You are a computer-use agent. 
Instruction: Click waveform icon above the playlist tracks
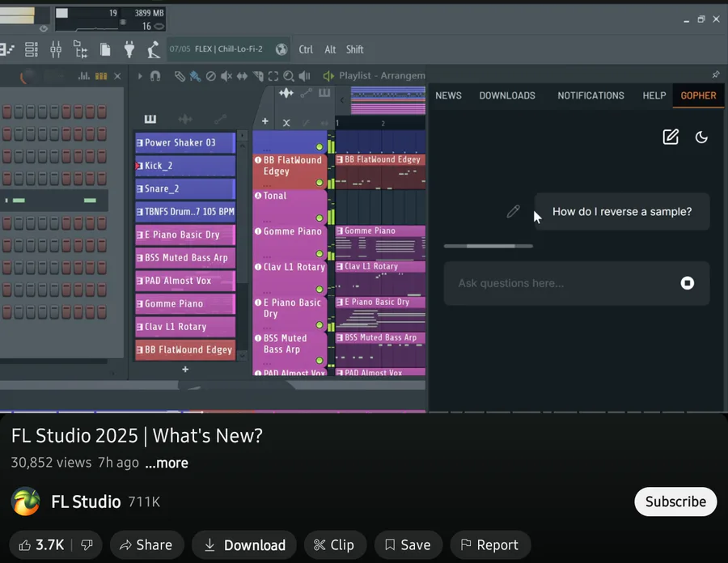point(286,93)
